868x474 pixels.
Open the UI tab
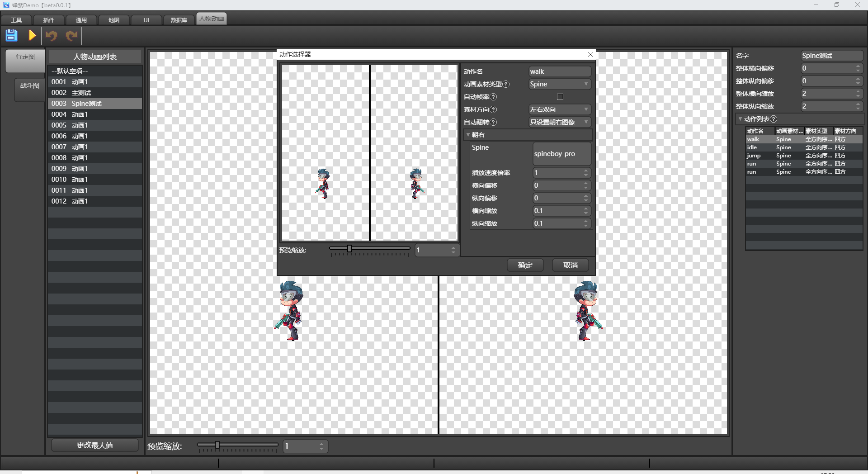coord(146,20)
